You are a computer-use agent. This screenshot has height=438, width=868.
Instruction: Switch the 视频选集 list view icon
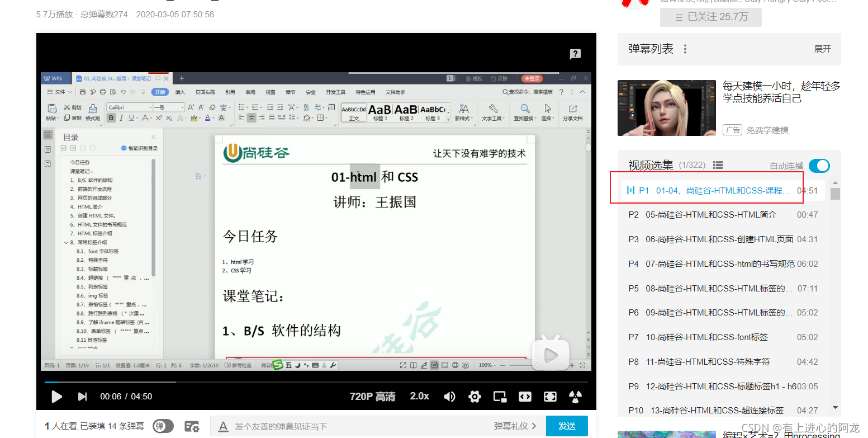click(x=718, y=165)
